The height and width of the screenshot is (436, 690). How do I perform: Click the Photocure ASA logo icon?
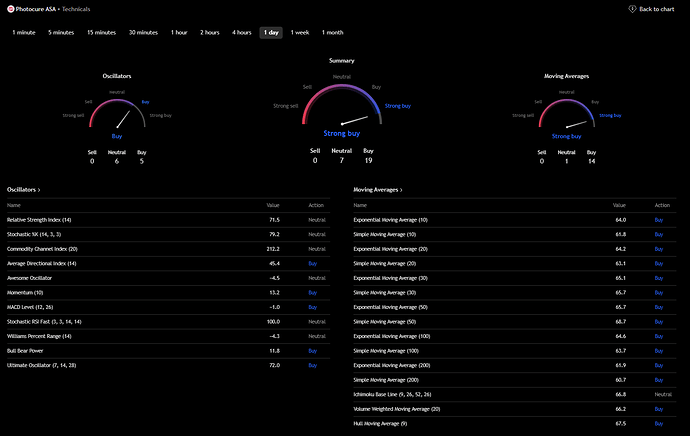tap(10, 8)
